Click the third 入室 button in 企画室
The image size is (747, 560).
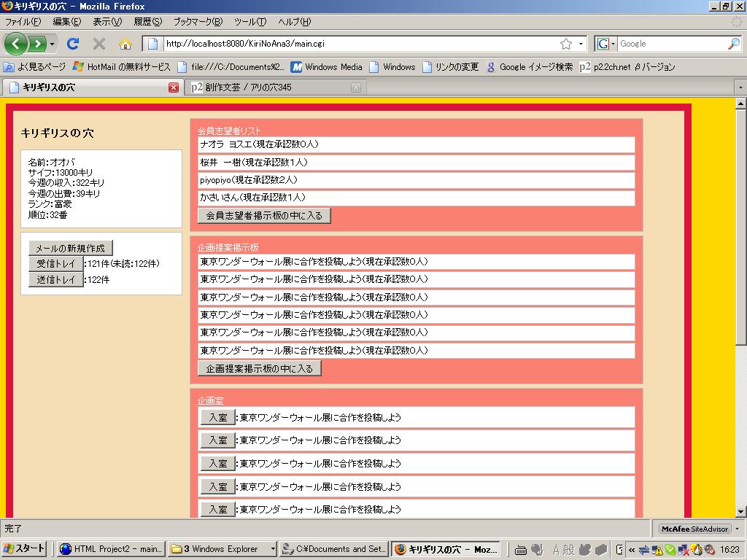[218, 463]
